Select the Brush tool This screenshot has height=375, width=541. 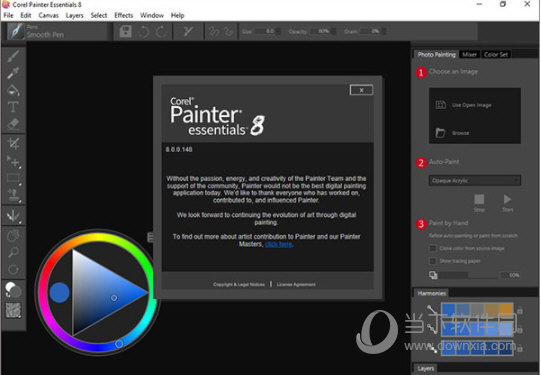point(13,57)
